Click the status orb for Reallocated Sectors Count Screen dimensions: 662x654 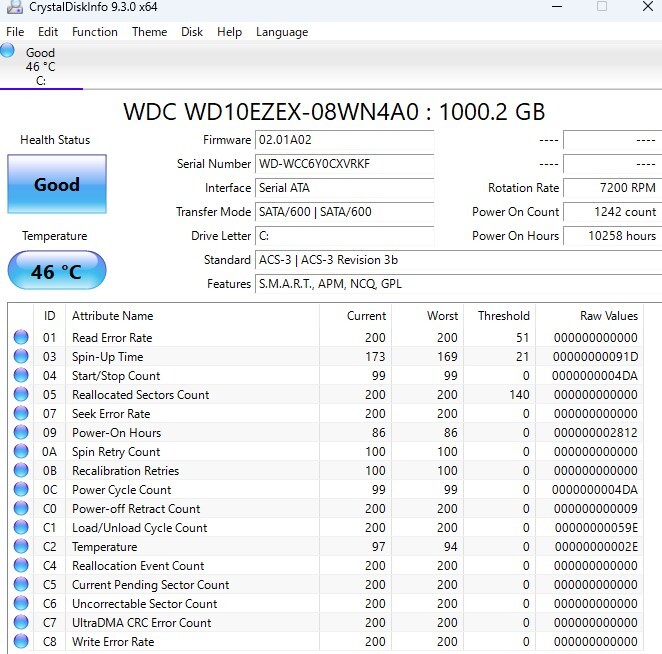tap(21, 395)
